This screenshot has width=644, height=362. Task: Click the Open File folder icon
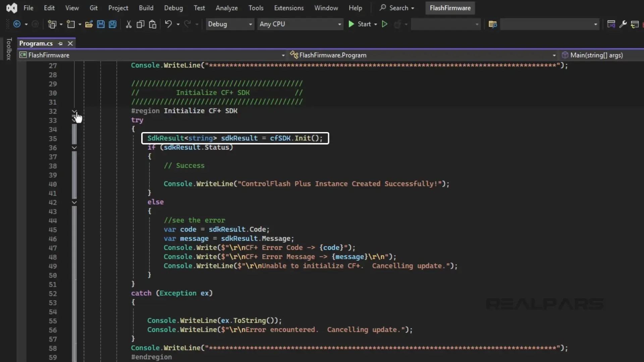tap(89, 24)
